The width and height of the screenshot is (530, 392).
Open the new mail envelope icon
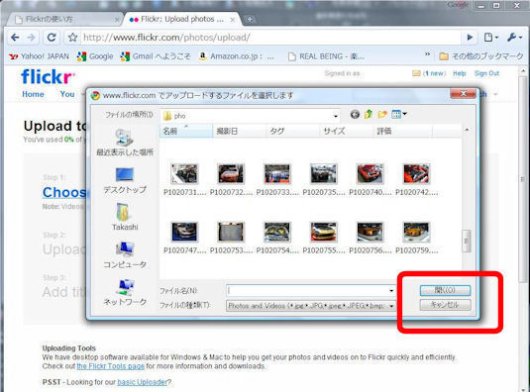click(x=416, y=73)
